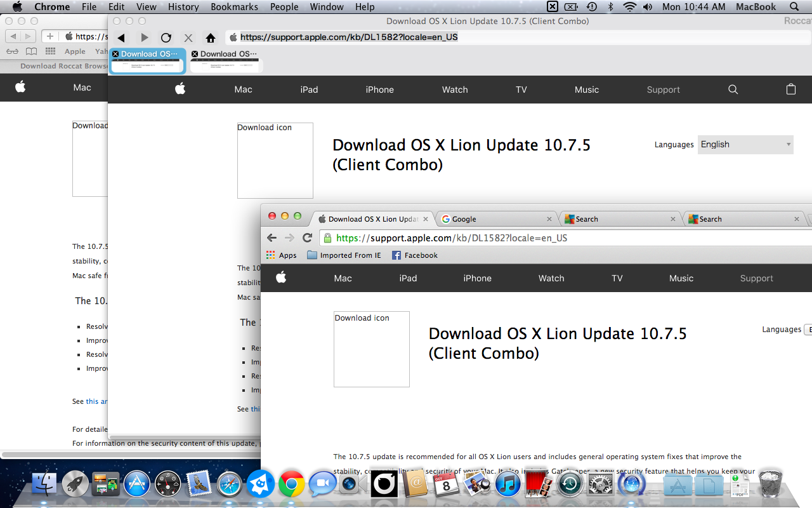Screen dimensions: 812x508
Task: Click Support in the Roccat window's Apple nav
Action: point(664,90)
